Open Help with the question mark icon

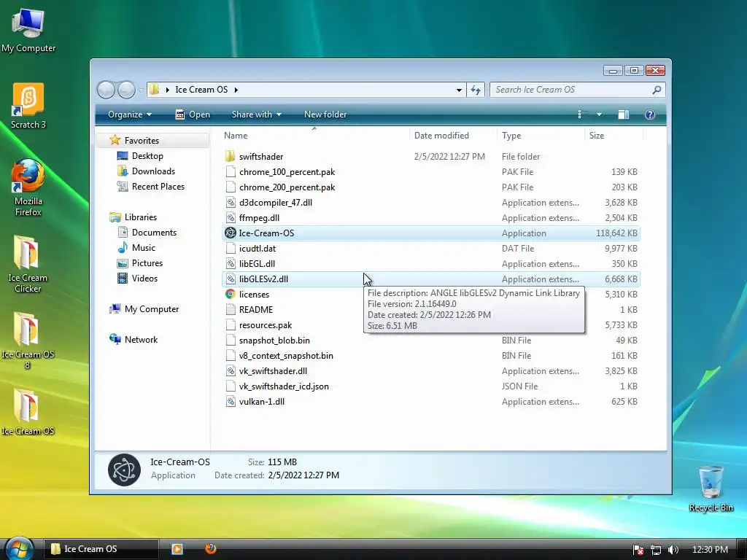pos(650,114)
